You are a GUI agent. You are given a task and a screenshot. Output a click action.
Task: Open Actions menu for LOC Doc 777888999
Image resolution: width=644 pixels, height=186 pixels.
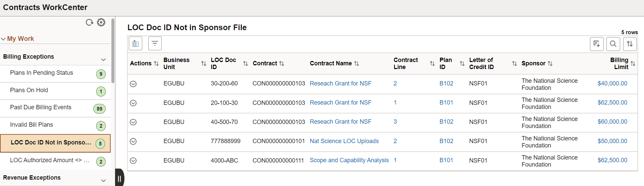click(x=133, y=141)
